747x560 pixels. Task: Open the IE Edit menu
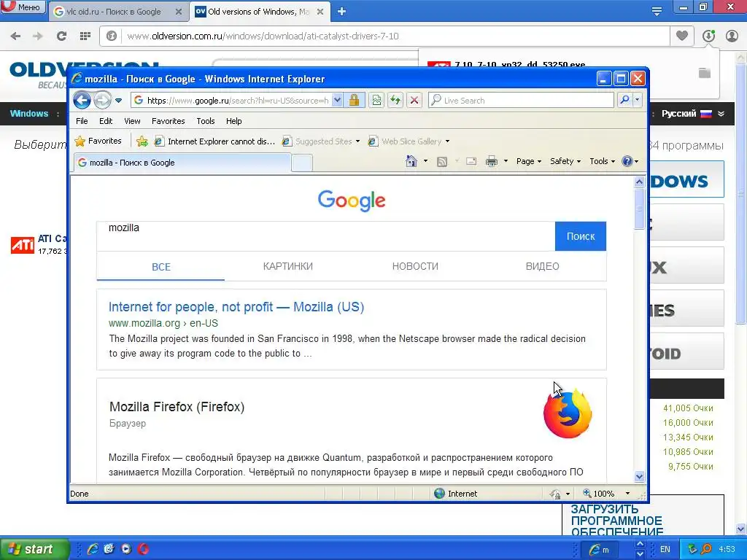(106, 121)
